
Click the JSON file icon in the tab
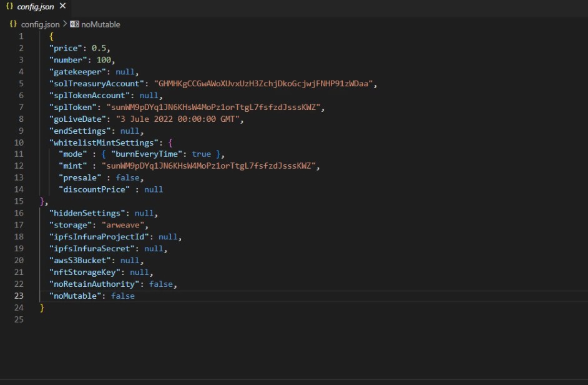(x=9, y=6)
